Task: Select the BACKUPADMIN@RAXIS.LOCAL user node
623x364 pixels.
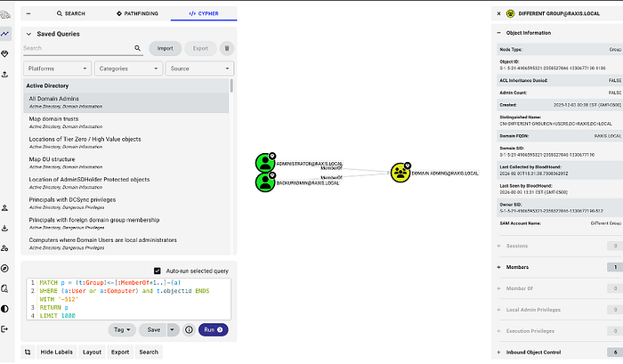Action: [x=265, y=182]
